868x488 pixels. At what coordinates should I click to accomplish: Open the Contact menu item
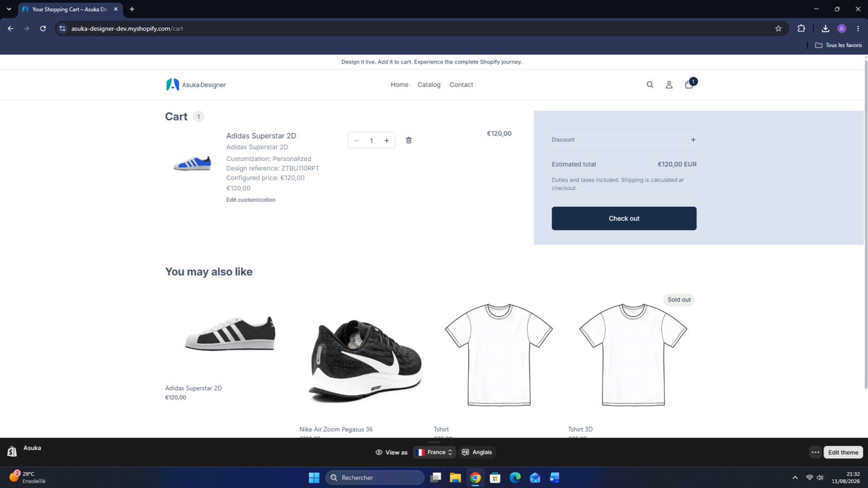pyautogui.click(x=461, y=85)
